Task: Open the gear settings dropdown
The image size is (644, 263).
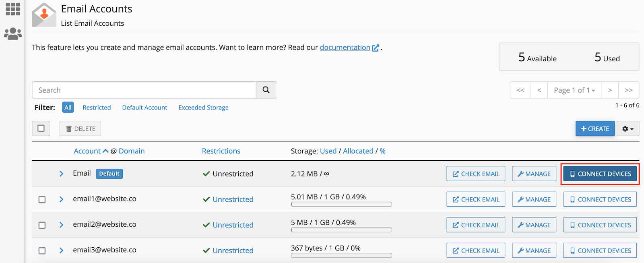Action: [627, 129]
